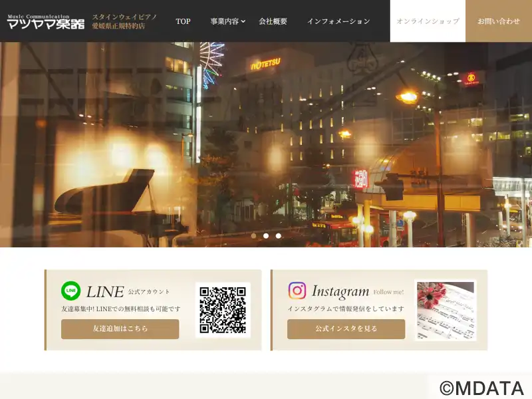
Task: Click the 公式インスタを見る button
Action: tap(346, 329)
